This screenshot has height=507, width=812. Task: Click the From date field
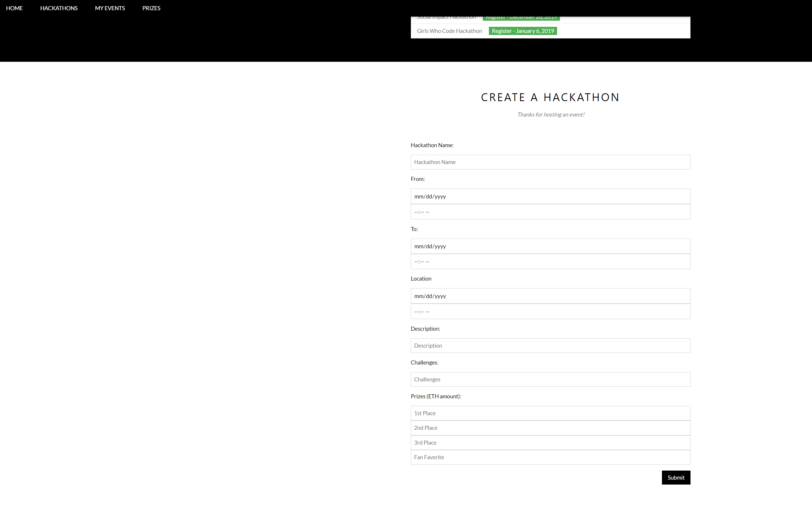click(550, 196)
